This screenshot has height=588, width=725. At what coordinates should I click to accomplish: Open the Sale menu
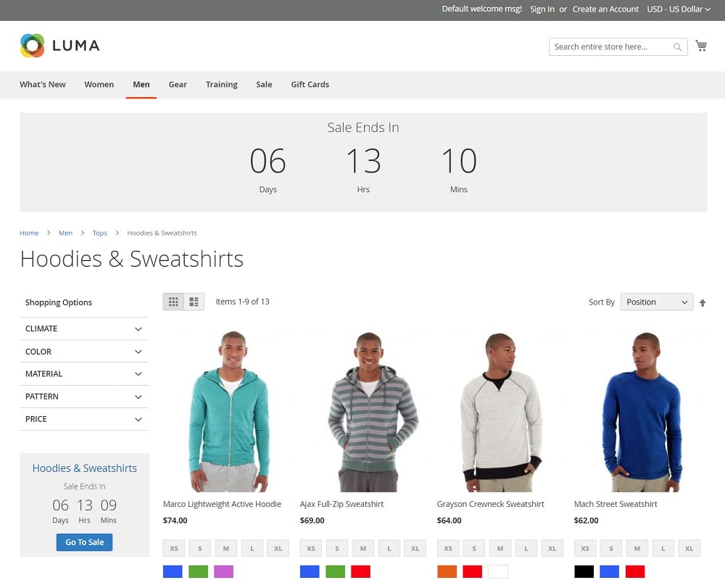(264, 84)
